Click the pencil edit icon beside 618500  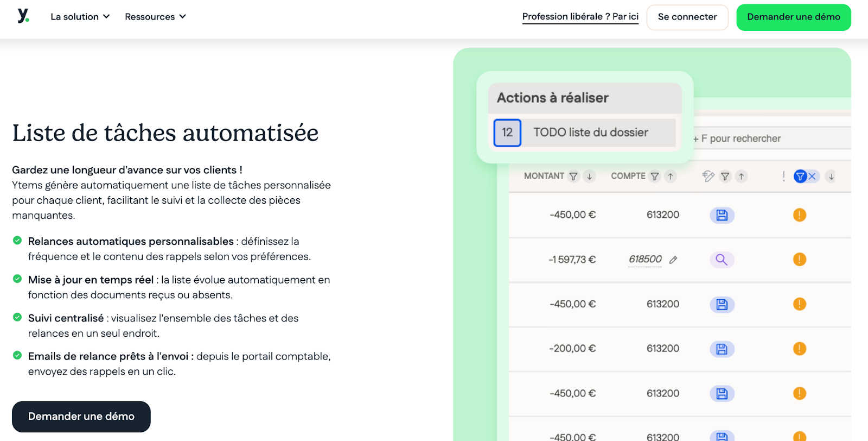tap(673, 260)
